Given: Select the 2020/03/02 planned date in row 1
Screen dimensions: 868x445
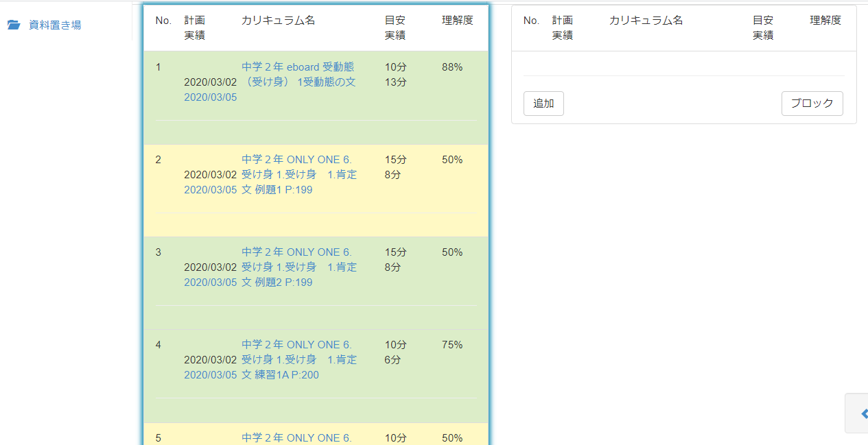Looking at the screenshot, I should [211, 82].
